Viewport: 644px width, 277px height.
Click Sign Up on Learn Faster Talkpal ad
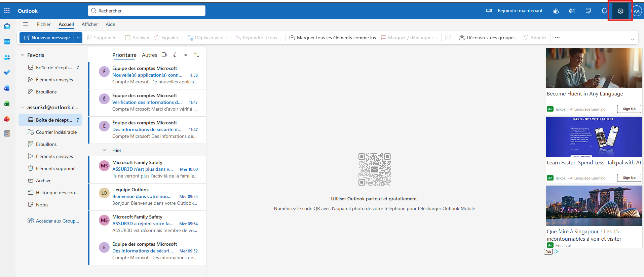(x=629, y=178)
